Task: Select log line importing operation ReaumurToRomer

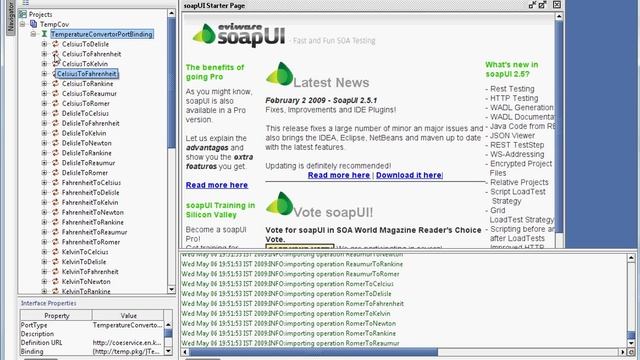Action: (291, 274)
